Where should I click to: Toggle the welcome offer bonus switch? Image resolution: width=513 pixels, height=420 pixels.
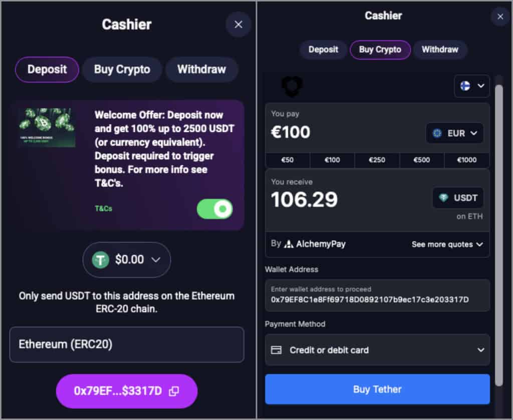pos(214,209)
